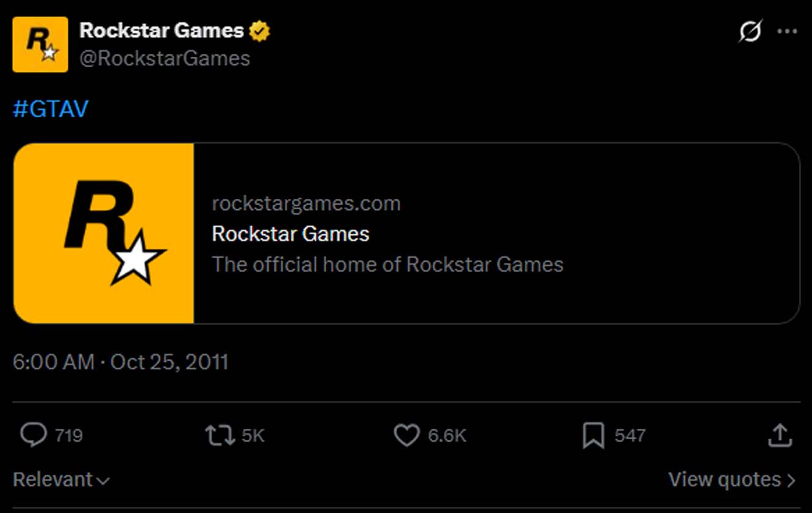Click the large Rockstar logo card thumbnail

point(104,233)
